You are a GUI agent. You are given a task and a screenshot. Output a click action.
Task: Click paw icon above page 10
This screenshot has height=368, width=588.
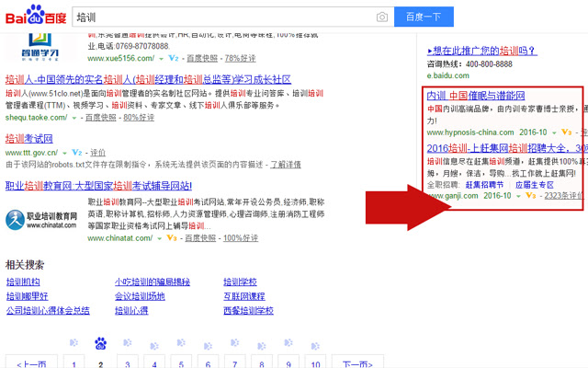pyautogui.click(x=315, y=346)
